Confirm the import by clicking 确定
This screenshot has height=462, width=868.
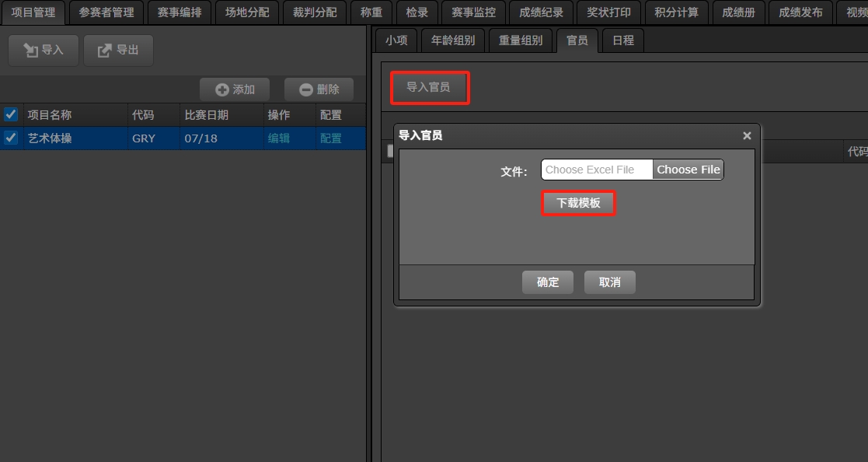click(547, 282)
